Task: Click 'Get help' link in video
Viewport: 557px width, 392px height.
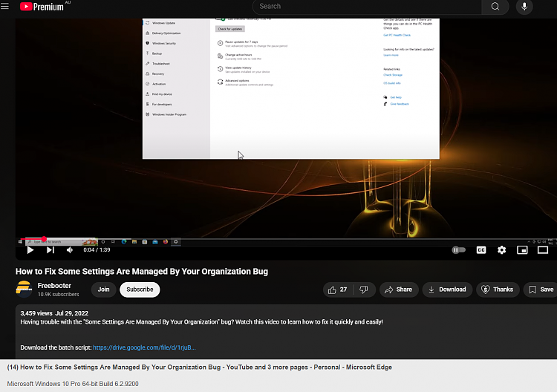Action: tap(396, 97)
